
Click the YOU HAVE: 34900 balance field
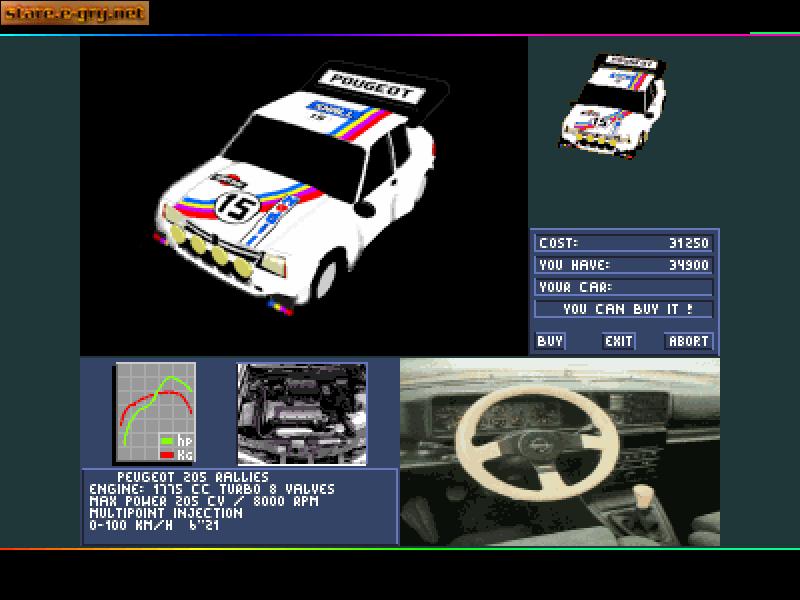620,264
